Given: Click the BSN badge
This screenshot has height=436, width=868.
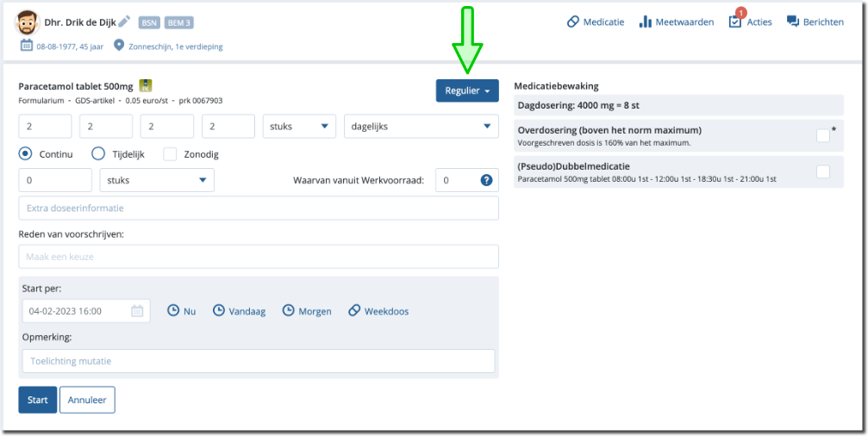Looking at the screenshot, I should pyautogui.click(x=149, y=22).
